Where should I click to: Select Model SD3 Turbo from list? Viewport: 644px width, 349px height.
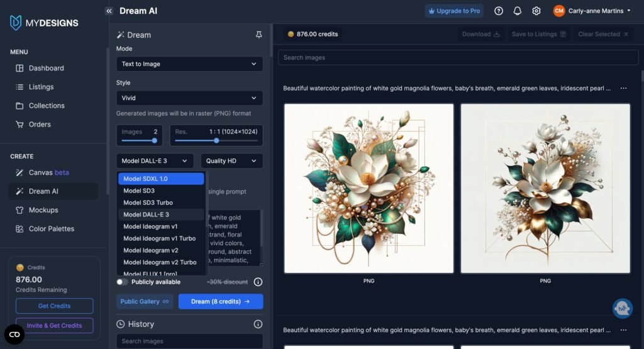[x=148, y=202]
